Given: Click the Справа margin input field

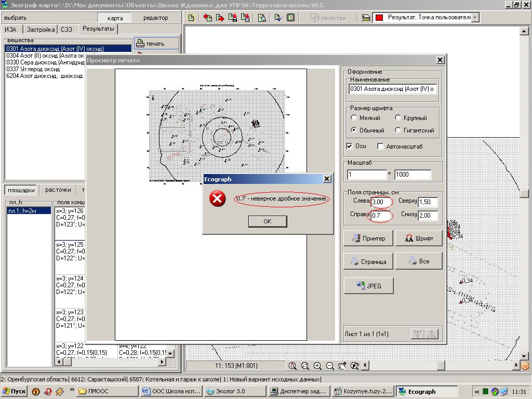Looking at the screenshot, I should coord(381,215).
